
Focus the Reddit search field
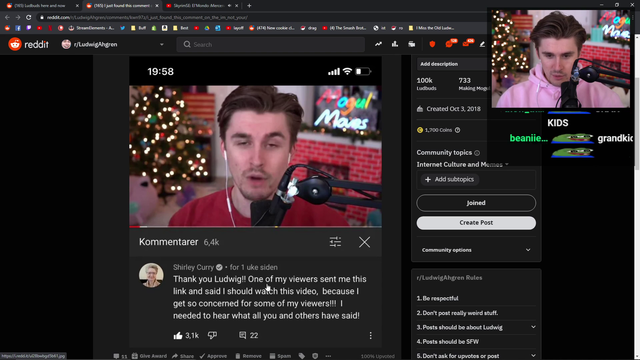pos(271,44)
